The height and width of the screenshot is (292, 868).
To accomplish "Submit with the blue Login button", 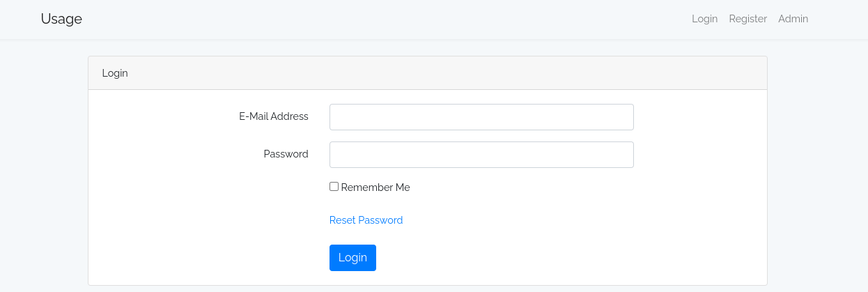I will click(352, 258).
